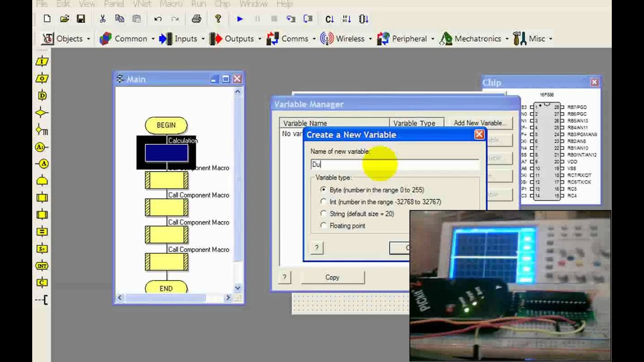The image size is (644, 362).
Task: Open the File menu
Action: pos(42,4)
